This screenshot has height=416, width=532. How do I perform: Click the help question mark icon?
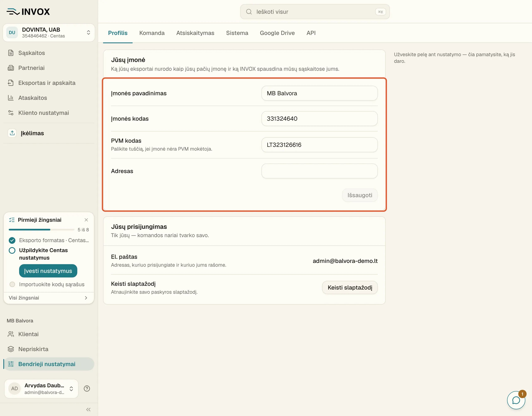click(87, 389)
